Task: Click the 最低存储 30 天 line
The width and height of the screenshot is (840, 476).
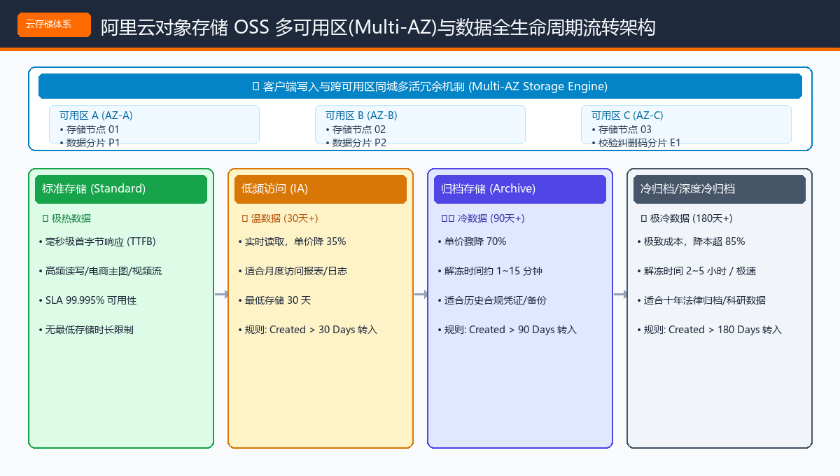Action: click(274, 300)
